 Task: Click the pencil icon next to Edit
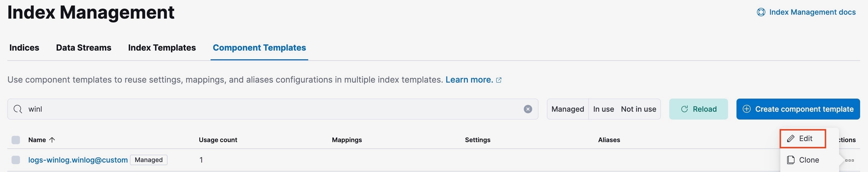[x=791, y=139]
